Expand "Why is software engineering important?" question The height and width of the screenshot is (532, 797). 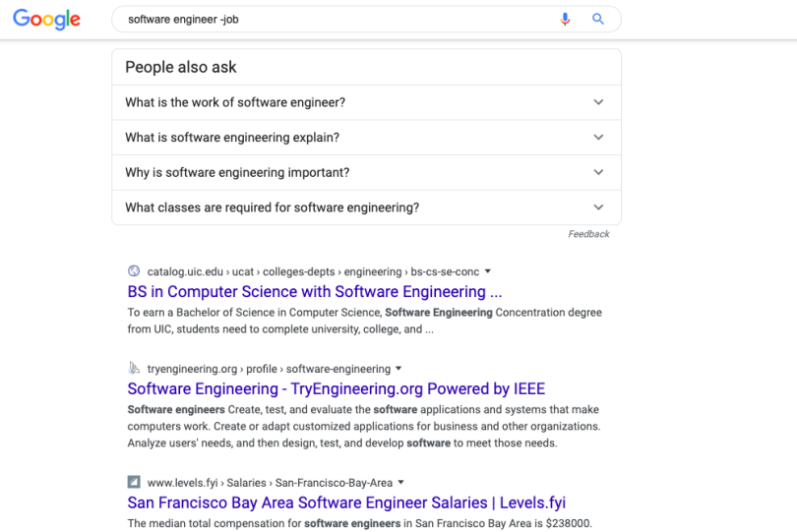click(x=598, y=173)
